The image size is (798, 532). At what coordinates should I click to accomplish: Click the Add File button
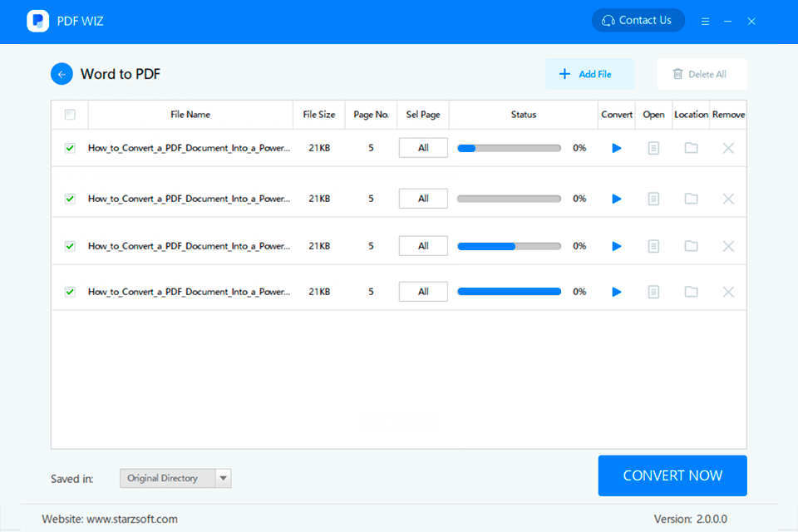pos(589,74)
